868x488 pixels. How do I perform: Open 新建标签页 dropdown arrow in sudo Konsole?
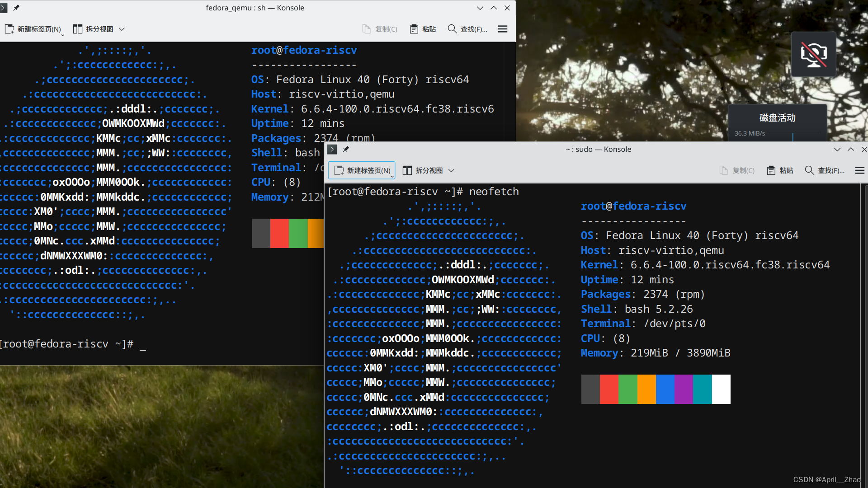pos(392,176)
